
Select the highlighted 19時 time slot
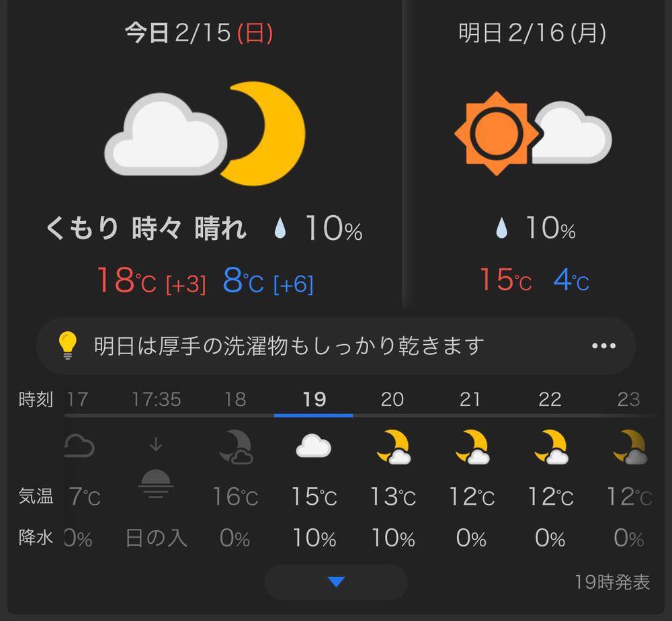[x=313, y=399]
